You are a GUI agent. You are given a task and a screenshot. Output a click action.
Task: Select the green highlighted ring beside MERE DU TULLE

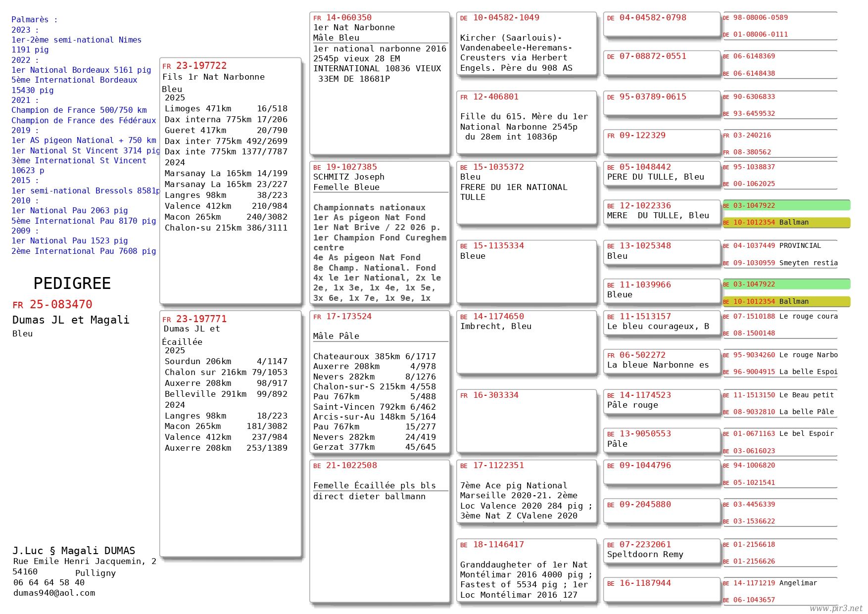[786, 205]
